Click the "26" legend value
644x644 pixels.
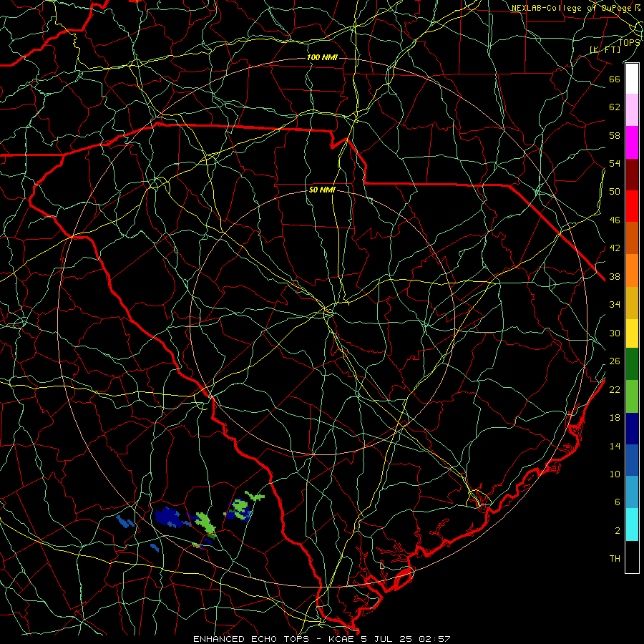(x=615, y=361)
